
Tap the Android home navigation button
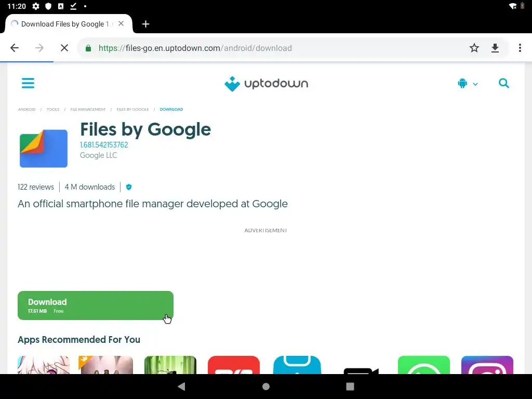pyautogui.click(x=266, y=387)
